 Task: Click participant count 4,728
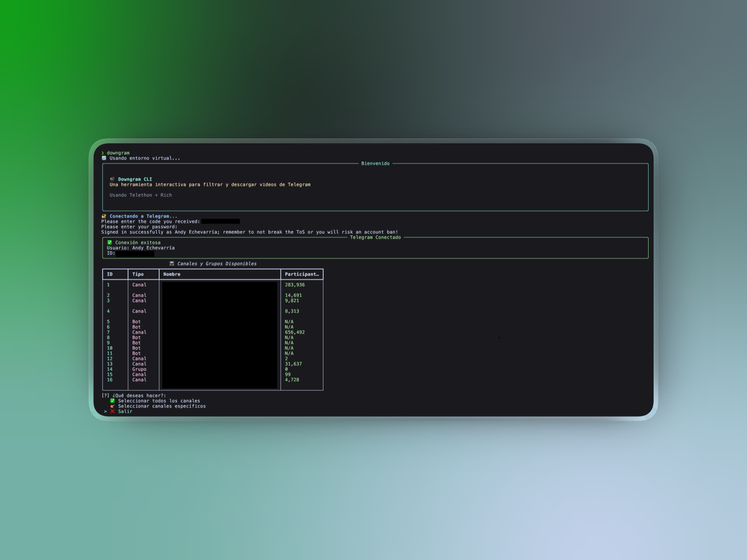point(292,380)
